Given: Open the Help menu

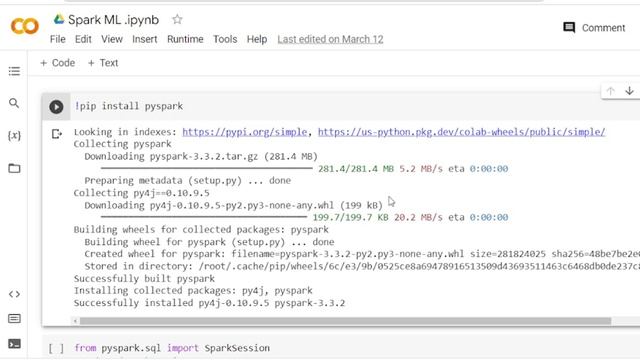Looking at the screenshot, I should coord(257,39).
